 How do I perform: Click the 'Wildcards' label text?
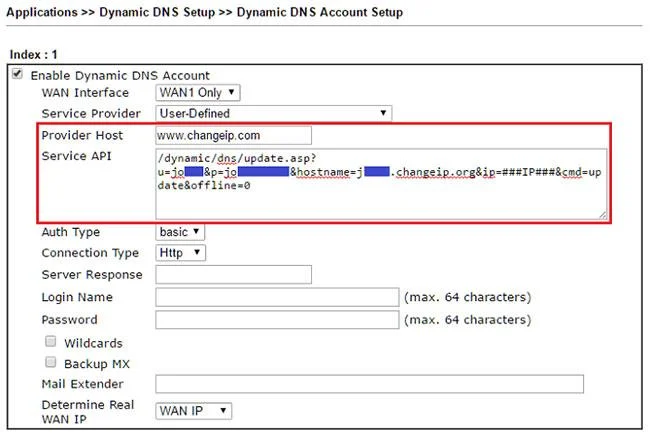(93, 343)
